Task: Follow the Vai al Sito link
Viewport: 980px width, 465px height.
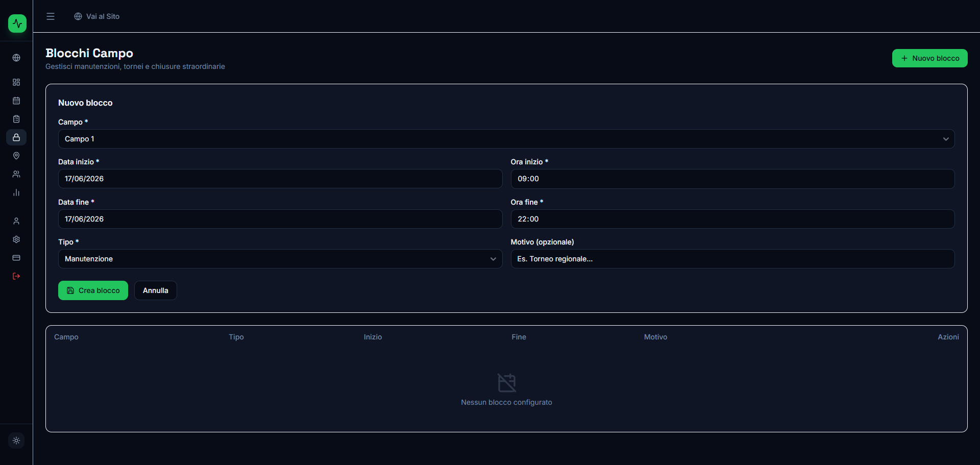Action: coord(97,16)
